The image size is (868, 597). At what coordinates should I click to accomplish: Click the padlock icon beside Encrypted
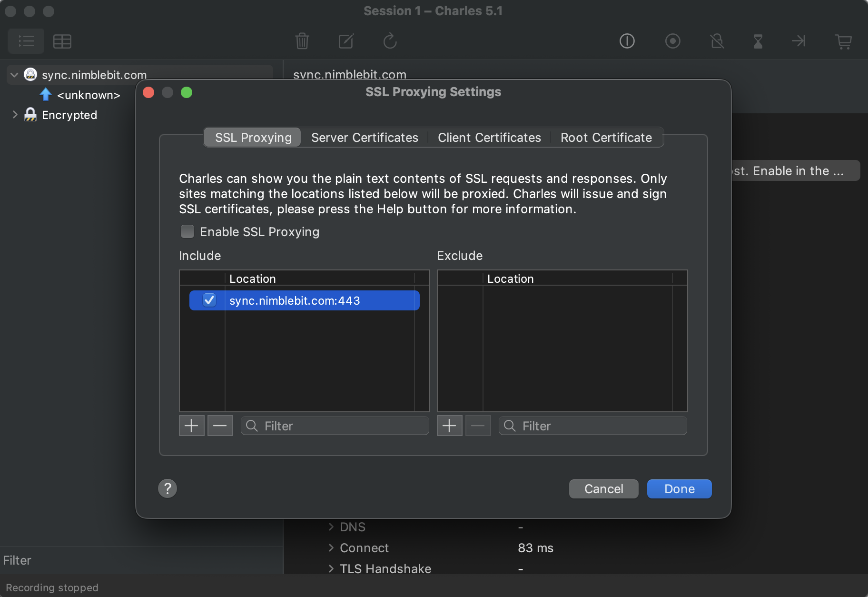(x=30, y=114)
